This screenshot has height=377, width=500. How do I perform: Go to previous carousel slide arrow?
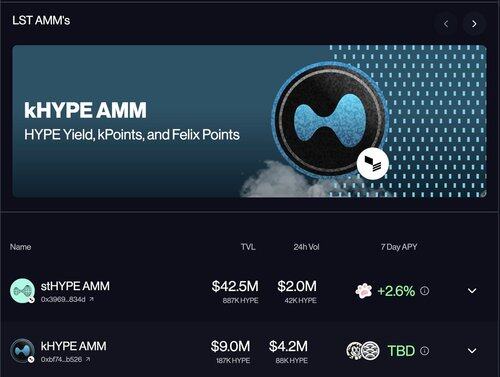pyautogui.click(x=446, y=24)
